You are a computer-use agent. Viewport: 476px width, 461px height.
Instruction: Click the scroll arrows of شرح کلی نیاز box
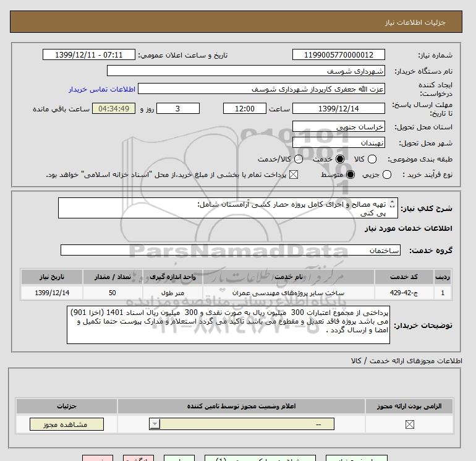tap(392, 204)
